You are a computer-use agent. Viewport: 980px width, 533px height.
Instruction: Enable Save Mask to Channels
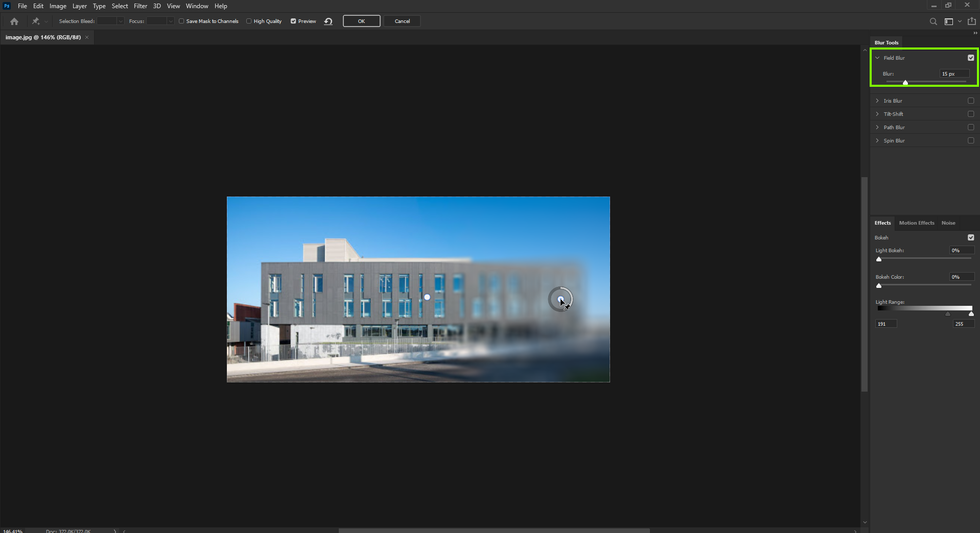tap(181, 21)
